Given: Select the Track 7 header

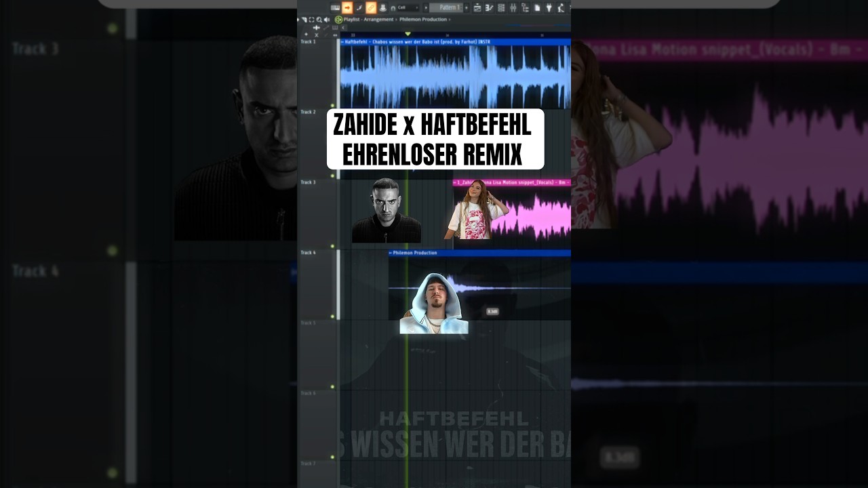Looking at the screenshot, I should coord(317,474).
